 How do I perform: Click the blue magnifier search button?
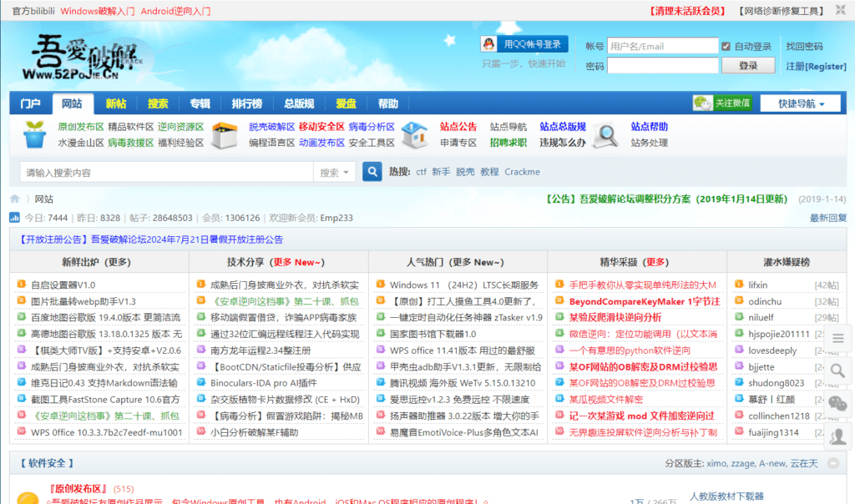[x=372, y=172]
